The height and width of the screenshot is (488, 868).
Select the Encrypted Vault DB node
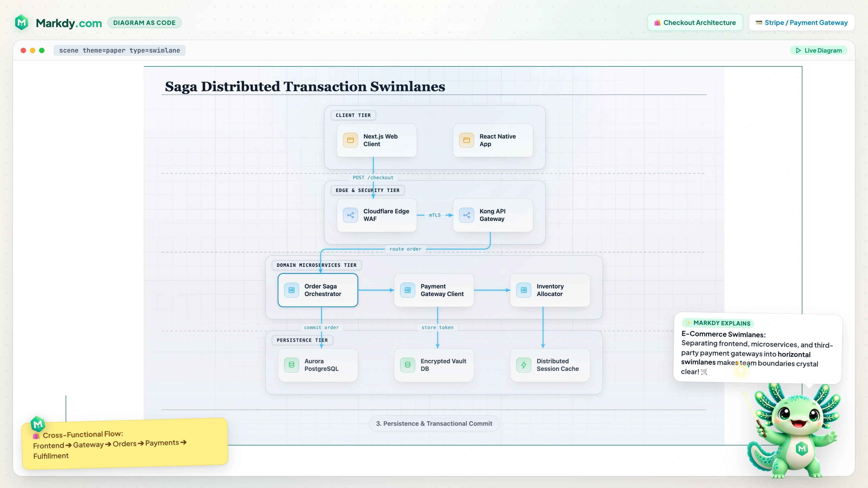coord(434,365)
